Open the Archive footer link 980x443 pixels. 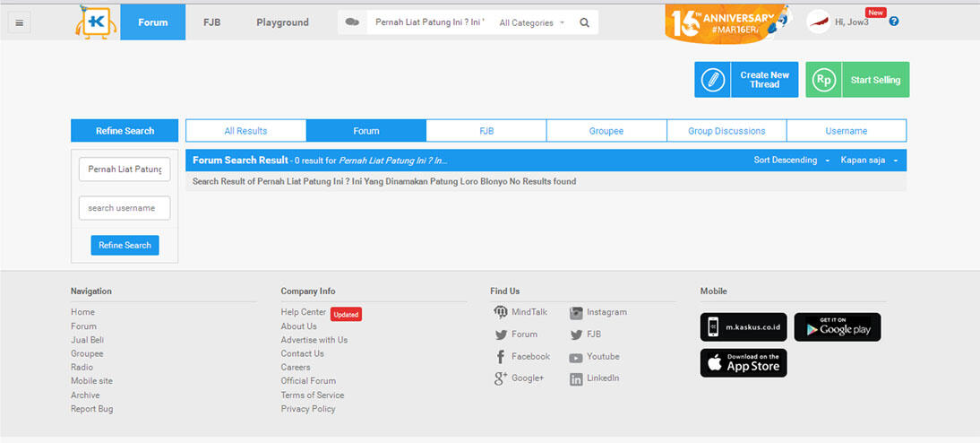point(85,395)
